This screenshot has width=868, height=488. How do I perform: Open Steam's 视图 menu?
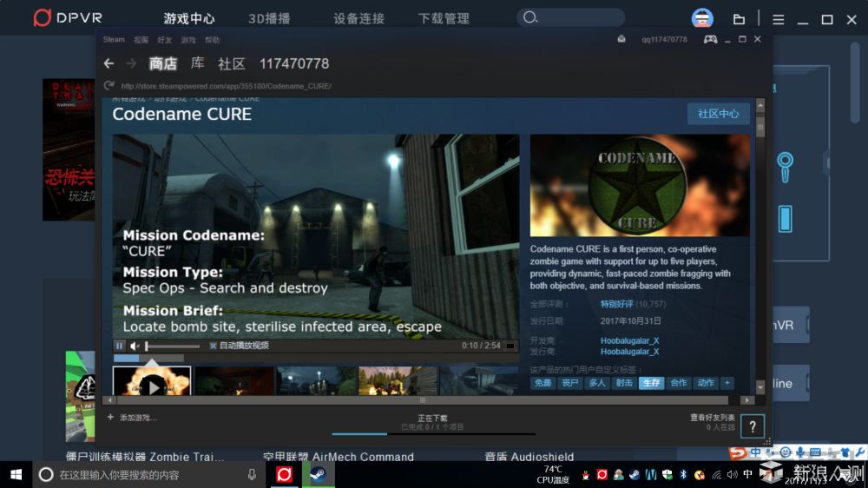pos(141,40)
